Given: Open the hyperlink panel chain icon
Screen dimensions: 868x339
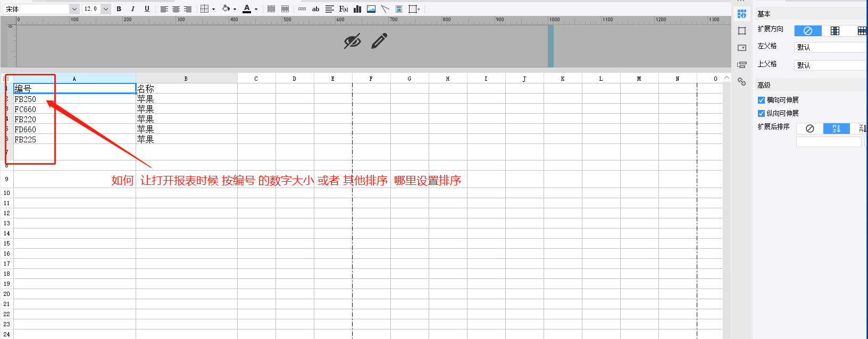Looking at the screenshot, I should [742, 82].
